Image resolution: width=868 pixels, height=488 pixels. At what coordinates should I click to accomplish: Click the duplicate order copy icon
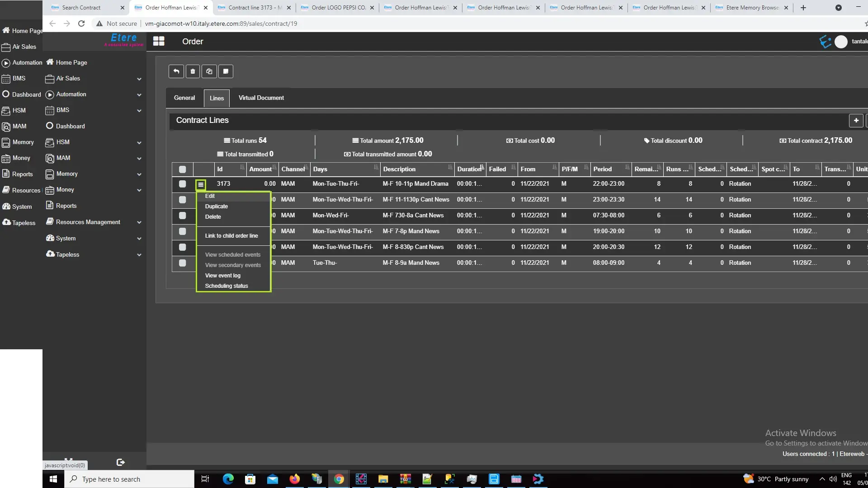click(x=209, y=71)
